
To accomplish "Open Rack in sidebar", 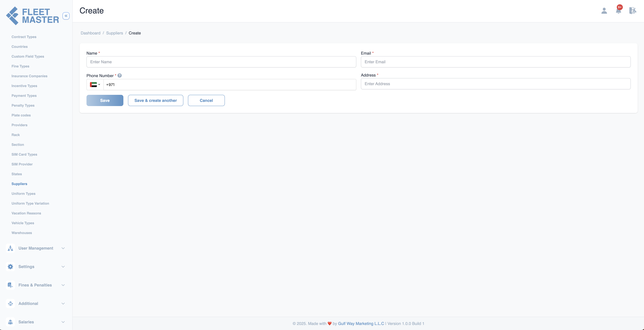I will (16, 135).
